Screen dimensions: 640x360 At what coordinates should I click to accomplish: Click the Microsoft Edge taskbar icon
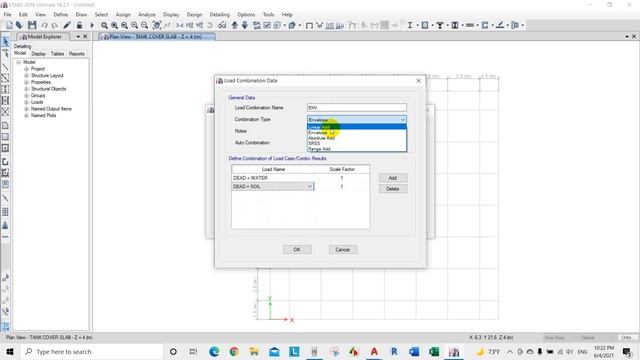214,351
